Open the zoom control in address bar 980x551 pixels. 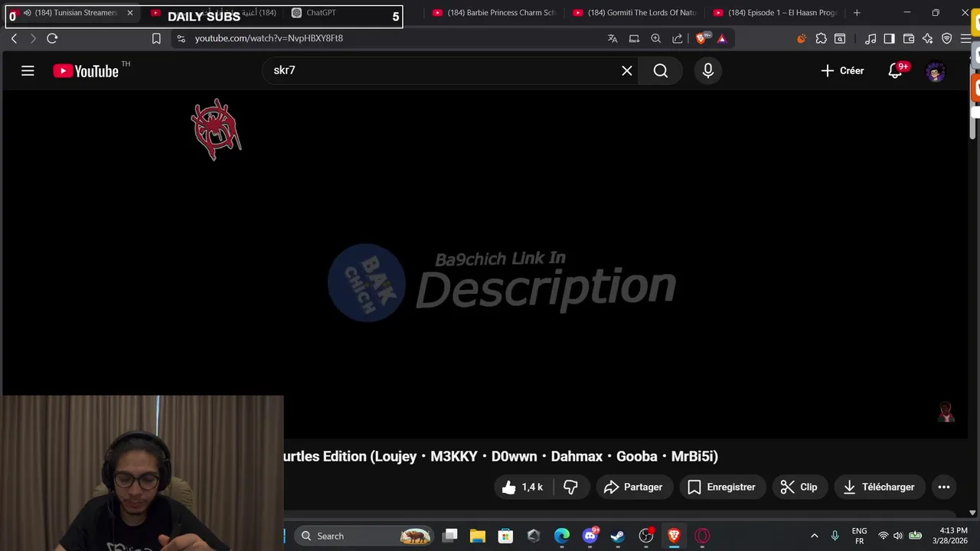pyautogui.click(x=656, y=38)
